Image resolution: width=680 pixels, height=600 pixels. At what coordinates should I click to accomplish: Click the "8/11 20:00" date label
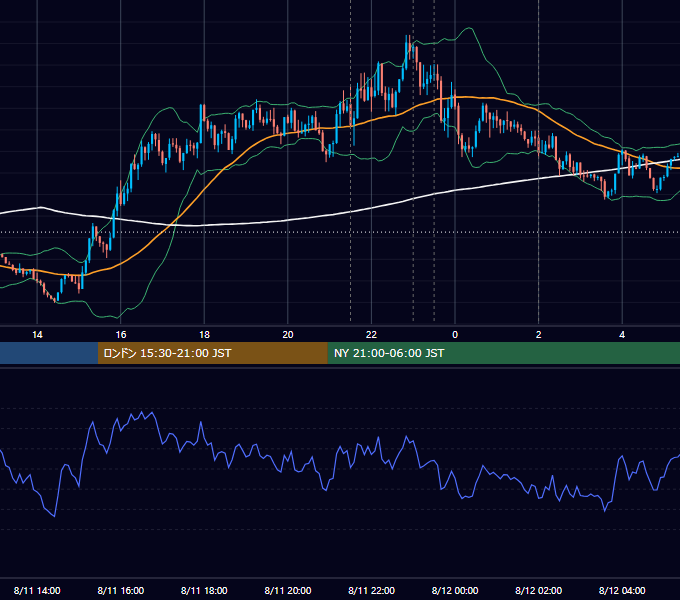(x=288, y=590)
